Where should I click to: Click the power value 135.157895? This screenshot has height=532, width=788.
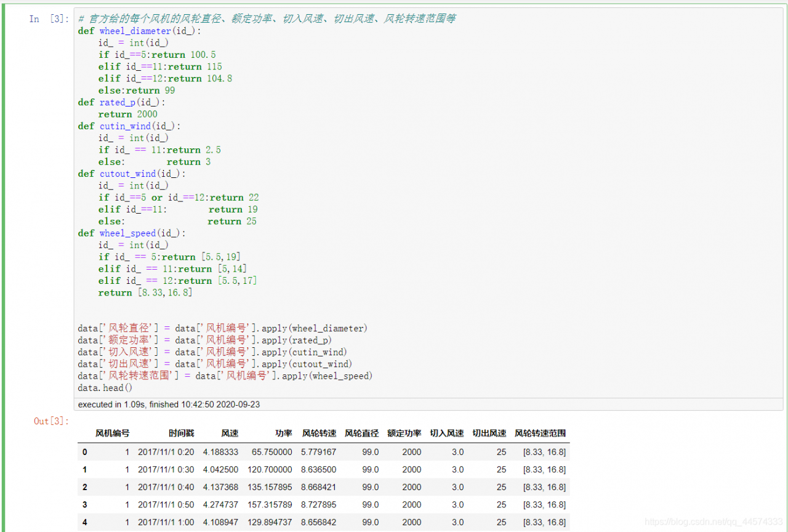click(270, 487)
